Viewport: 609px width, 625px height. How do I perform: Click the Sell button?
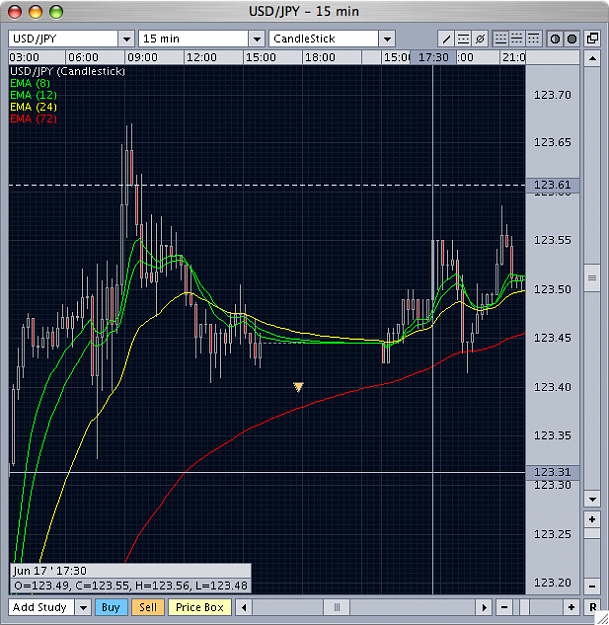[x=148, y=607]
